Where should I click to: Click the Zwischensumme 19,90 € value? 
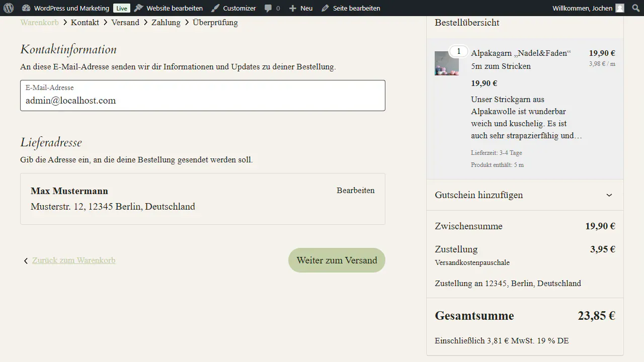tap(600, 226)
